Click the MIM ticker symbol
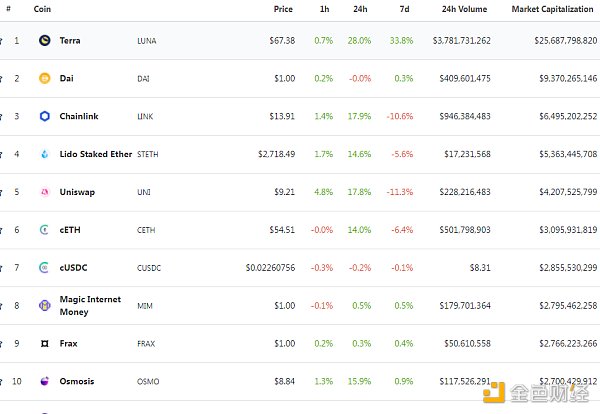The image size is (600, 414). [145, 306]
